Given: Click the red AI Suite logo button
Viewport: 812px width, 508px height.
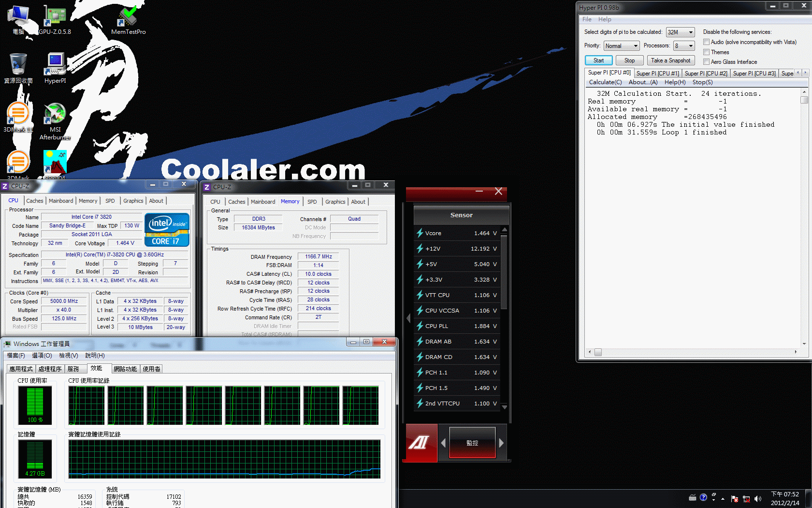Looking at the screenshot, I should (421, 443).
